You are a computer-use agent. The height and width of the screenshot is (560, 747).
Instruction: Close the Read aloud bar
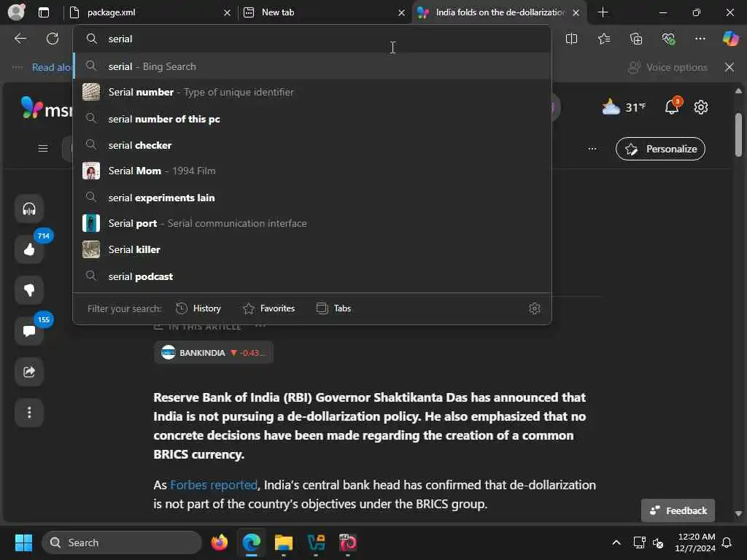coord(729,67)
